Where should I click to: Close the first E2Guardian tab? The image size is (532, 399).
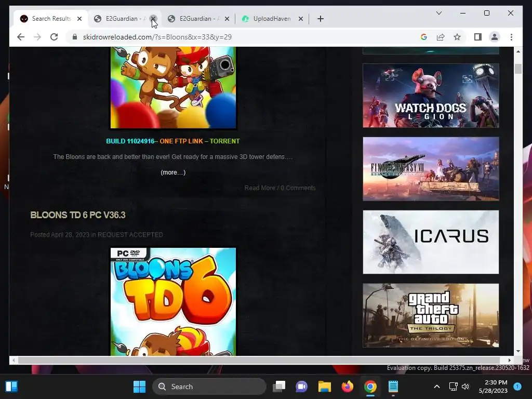153,19
